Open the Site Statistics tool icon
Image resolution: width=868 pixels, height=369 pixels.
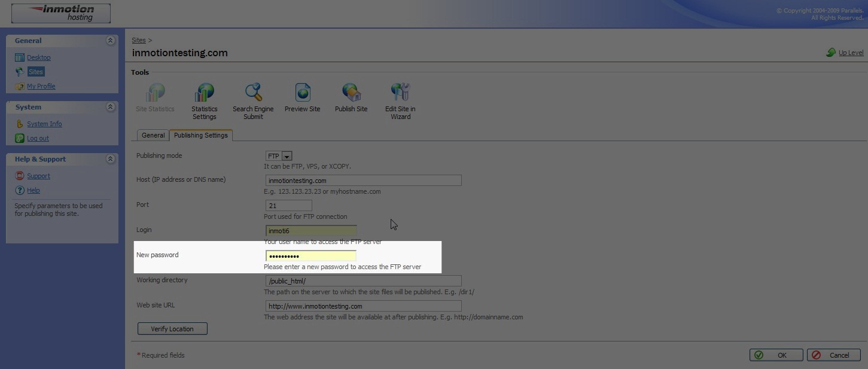(155, 93)
